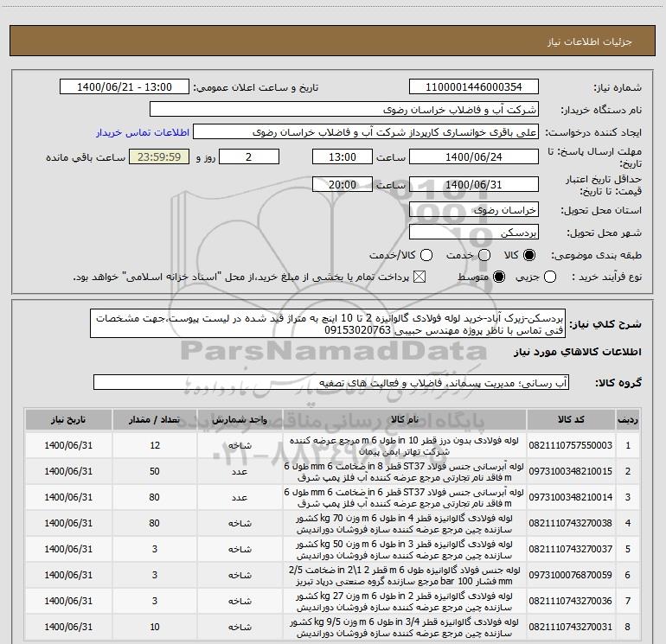Screen dimensions: 666x644
Task: Click row 2 product name, ST37 8 in pipe
Action: pyautogui.click(x=404, y=472)
